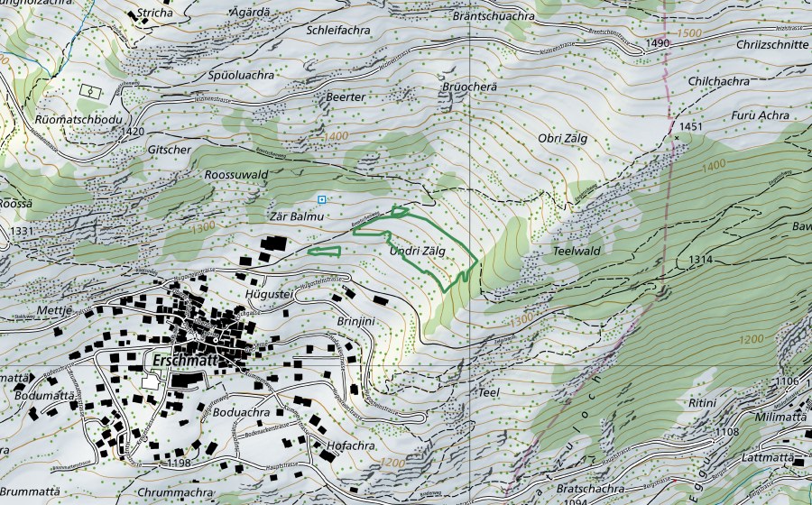
Task: Click the Brüocherä place name
Action: [x=470, y=87]
